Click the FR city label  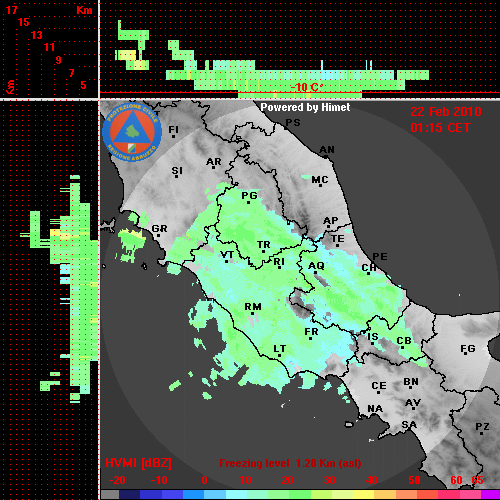(x=311, y=332)
